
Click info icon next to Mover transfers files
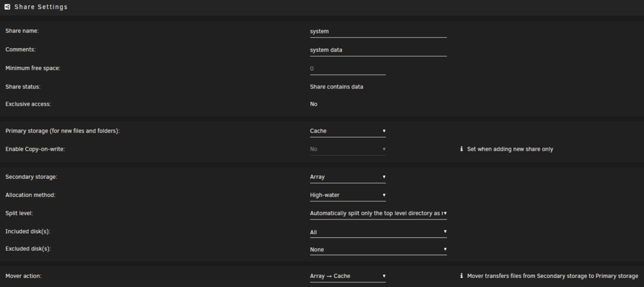point(461,276)
